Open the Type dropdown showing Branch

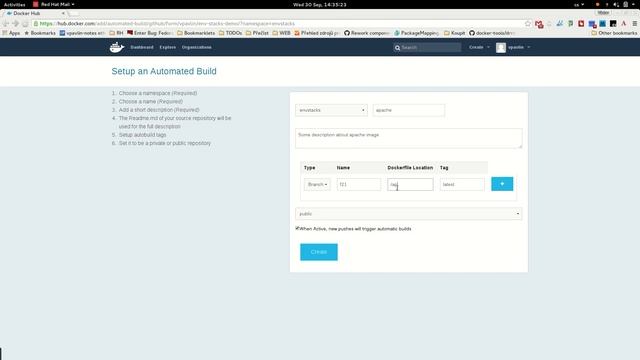[317, 184]
